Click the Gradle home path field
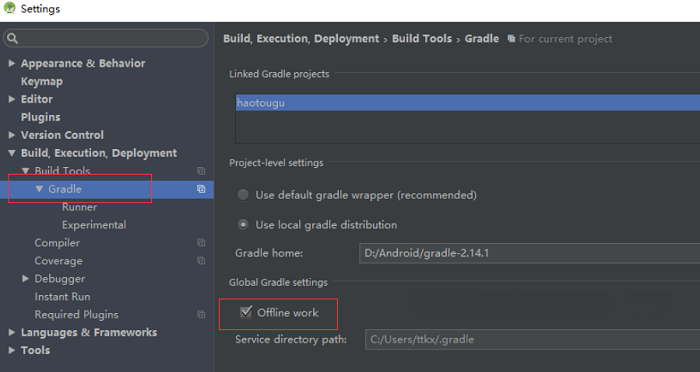The height and width of the screenshot is (372, 700). [529, 253]
